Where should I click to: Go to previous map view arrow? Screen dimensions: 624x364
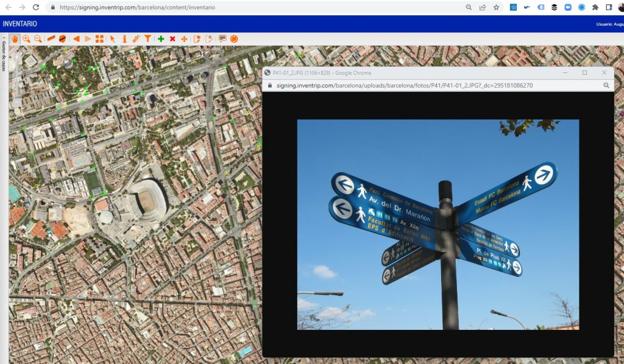click(x=76, y=38)
